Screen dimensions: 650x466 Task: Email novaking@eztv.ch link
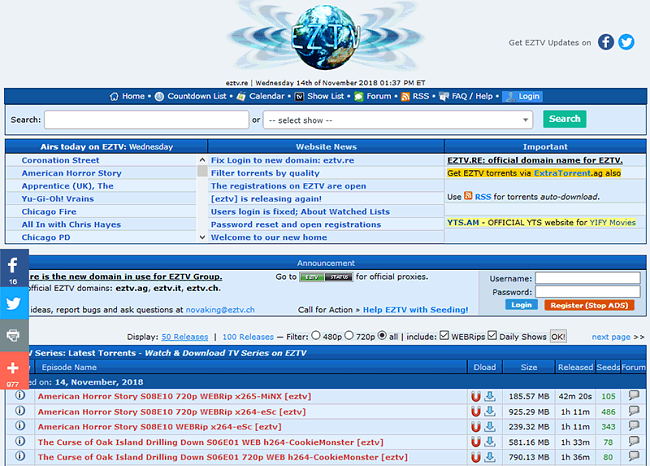tap(220, 310)
